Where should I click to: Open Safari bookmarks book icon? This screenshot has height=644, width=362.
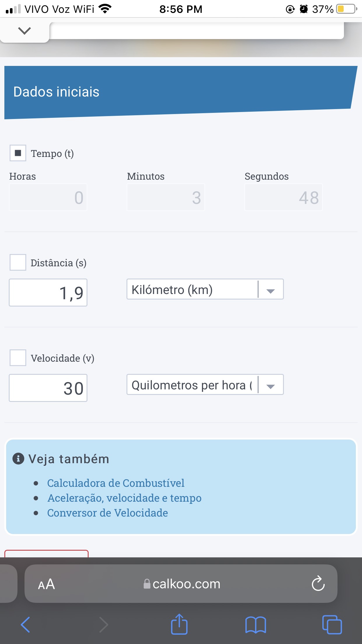pos(255,625)
